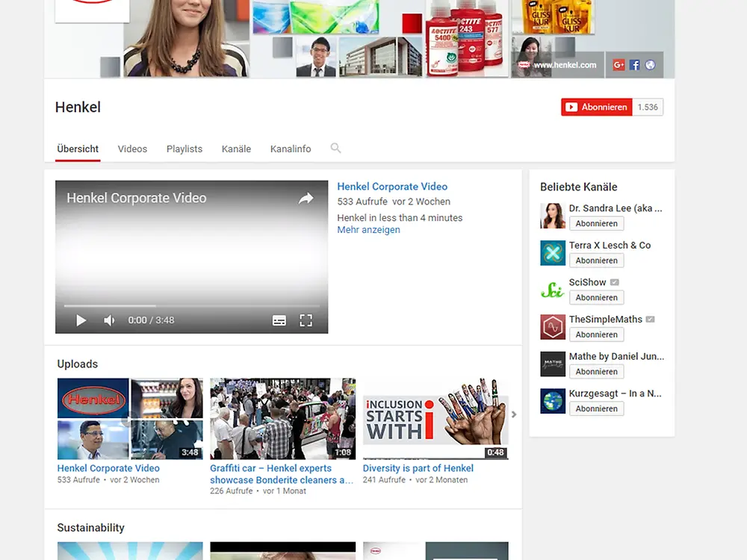This screenshot has height=560, width=747.
Task: Subscribe to Mathe by Daniel Jung
Action: pyautogui.click(x=596, y=372)
